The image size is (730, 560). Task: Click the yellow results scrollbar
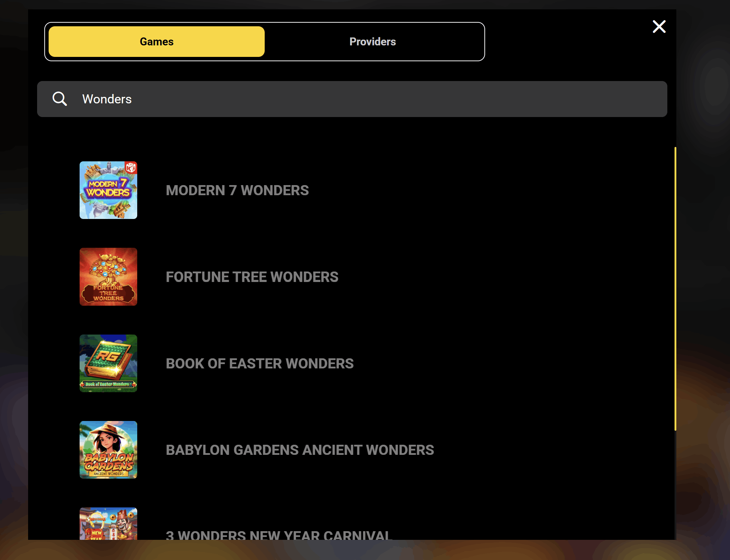pyautogui.click(x=675, y=288)
